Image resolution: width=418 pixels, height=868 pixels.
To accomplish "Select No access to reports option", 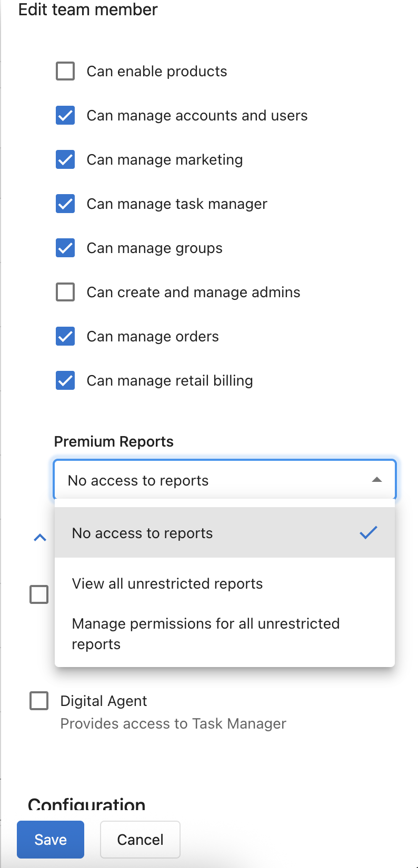I will (224, 532).
